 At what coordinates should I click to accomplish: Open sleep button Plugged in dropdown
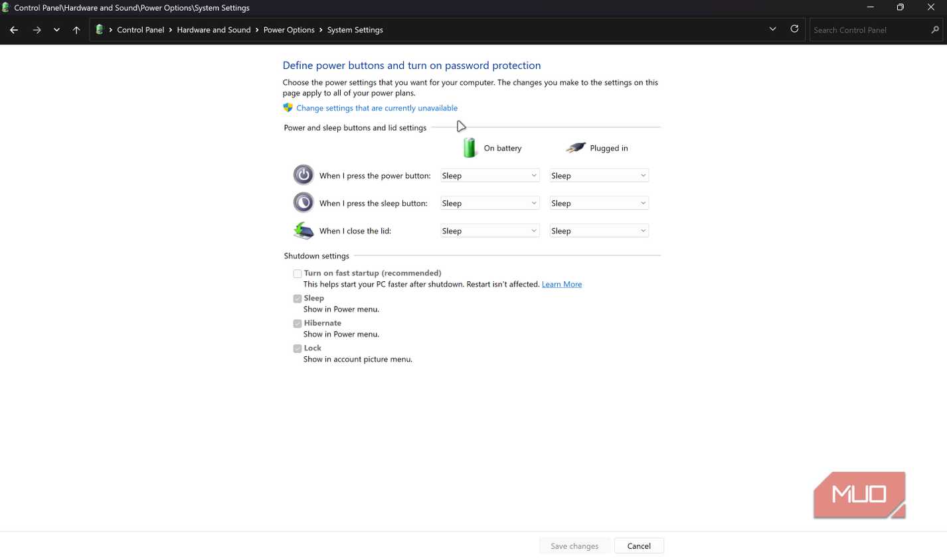(x=598, y=203)
